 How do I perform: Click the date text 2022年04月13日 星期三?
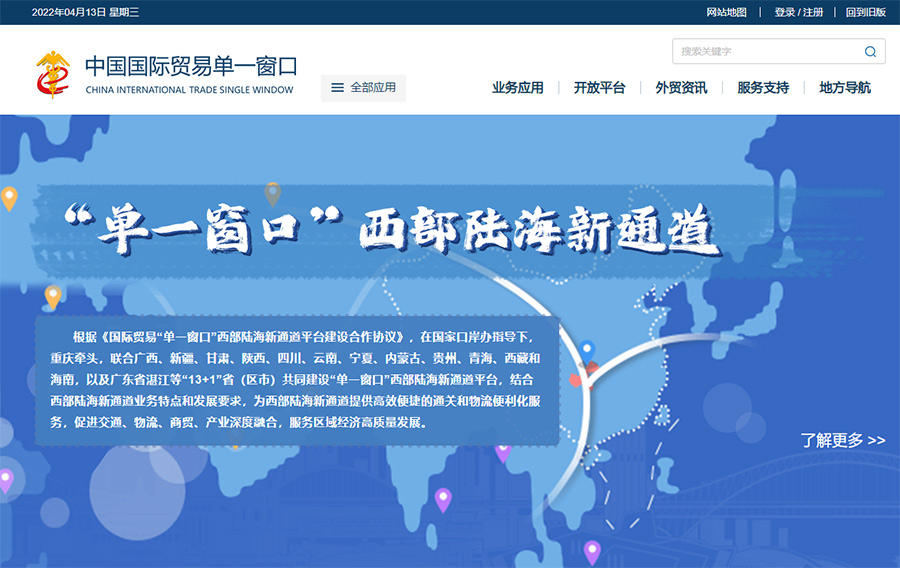coord(85,12)
